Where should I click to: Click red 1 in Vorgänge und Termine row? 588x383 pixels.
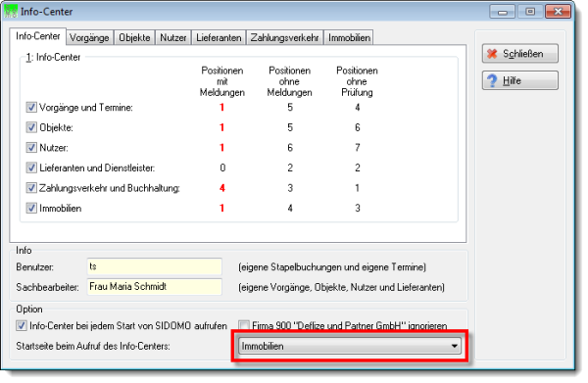coord(222,108)
